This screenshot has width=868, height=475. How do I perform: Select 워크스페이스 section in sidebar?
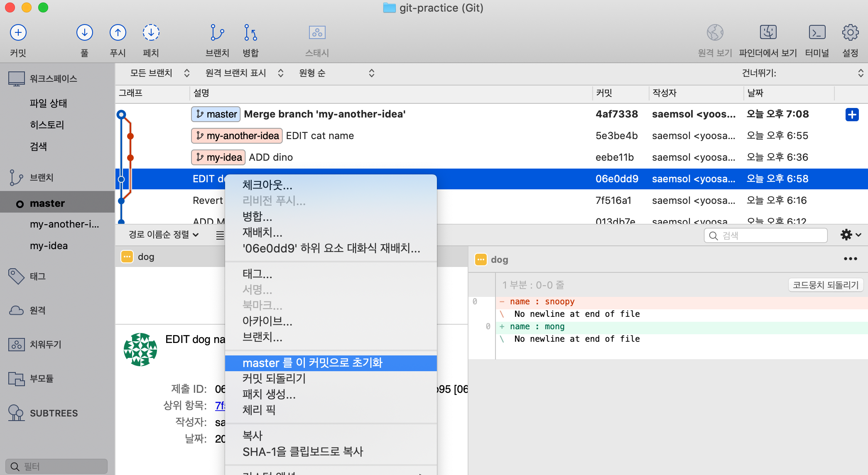tap(53, 78)
